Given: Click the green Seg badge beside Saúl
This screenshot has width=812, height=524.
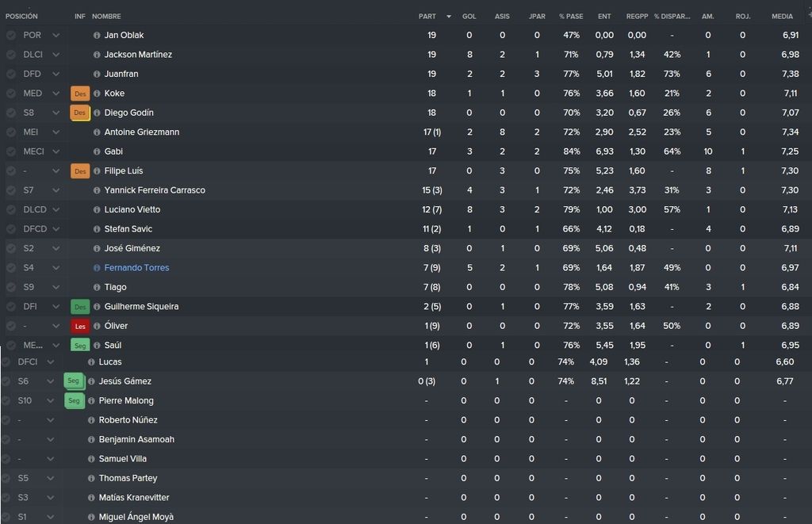Looking at the screenshot, I should click(80, 346).
